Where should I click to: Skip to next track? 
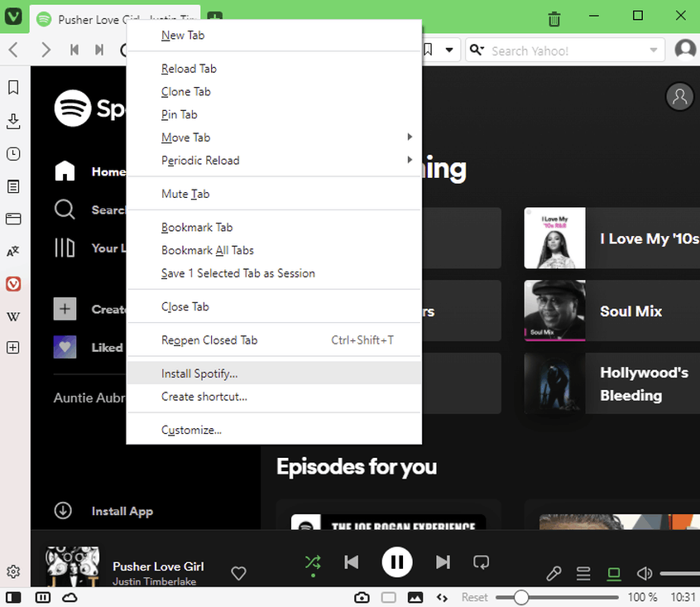[443, 562]
